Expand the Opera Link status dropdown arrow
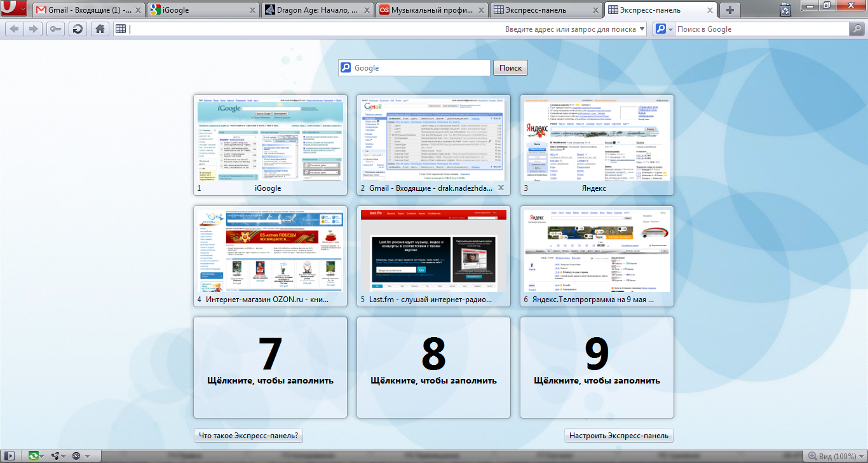This screenshot has height=463, width=868. (x=42, y=456)
